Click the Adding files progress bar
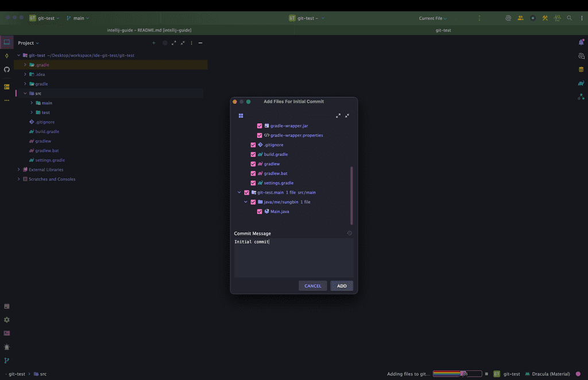The image size is (588, 380). click(457, 374)
